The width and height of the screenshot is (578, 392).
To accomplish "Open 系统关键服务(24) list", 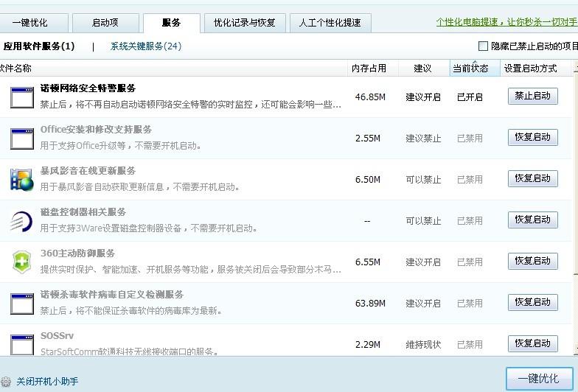I will [146, 46].
